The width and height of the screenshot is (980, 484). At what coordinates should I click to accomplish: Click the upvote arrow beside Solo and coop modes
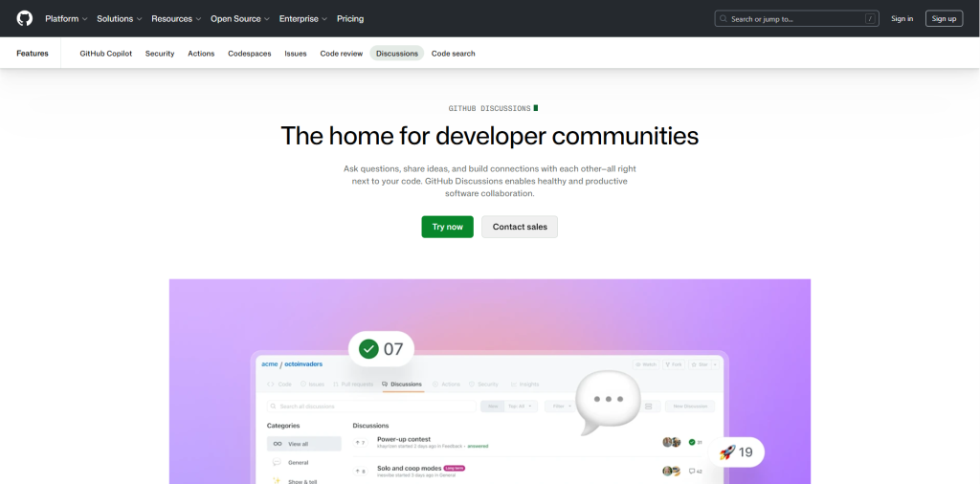click(x=358, y=471)
